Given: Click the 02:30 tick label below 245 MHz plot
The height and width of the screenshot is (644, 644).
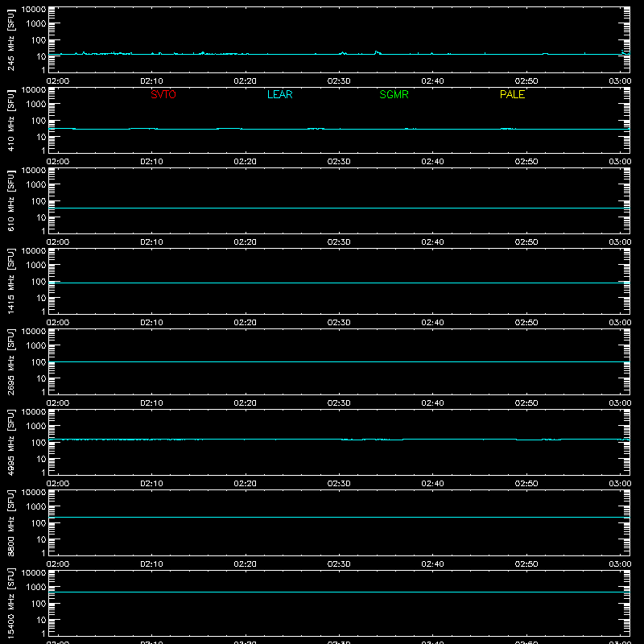Looking at the screenshot, I should [339, 81].
